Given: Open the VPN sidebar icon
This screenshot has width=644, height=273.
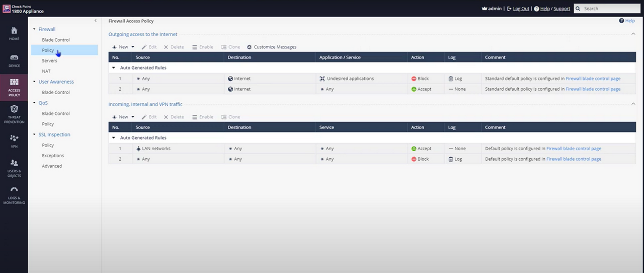Looking at the screenshot, I should click(14, 138).
